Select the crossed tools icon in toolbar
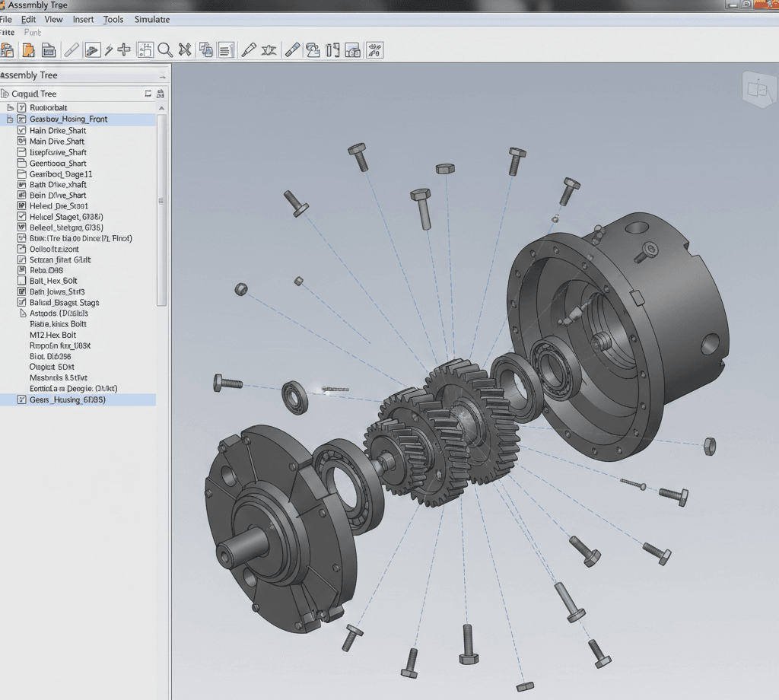 coord(184,50)
